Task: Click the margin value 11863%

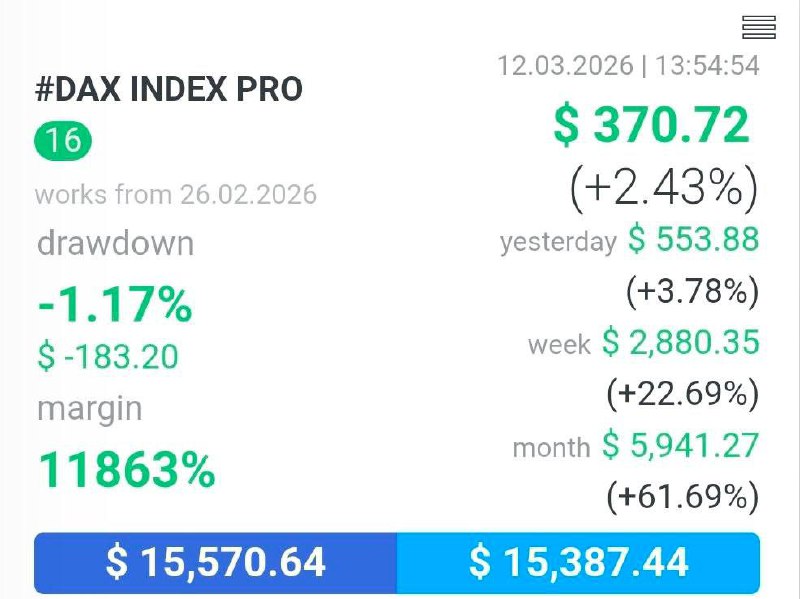Action: 126,469
